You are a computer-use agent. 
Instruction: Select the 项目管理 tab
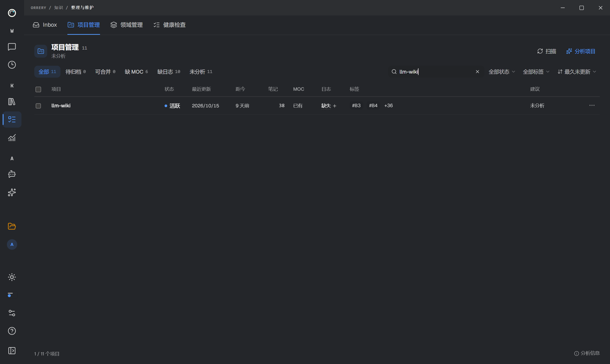[x=84, y=25]
